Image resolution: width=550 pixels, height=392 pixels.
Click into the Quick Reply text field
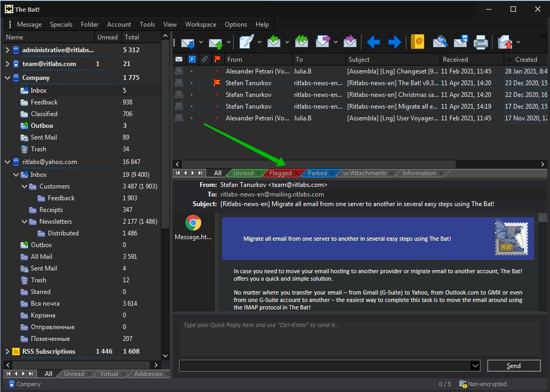click(359, 338)
